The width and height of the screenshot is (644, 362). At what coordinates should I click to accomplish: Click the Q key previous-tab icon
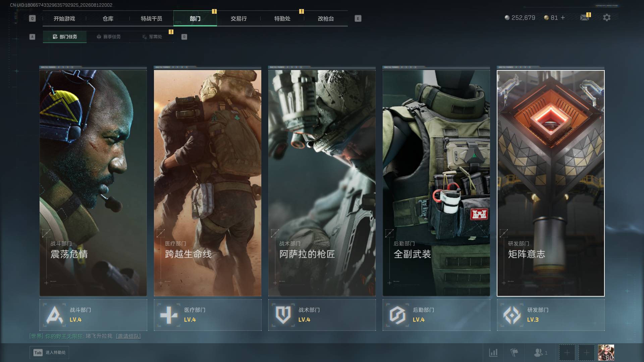point(32,19)
